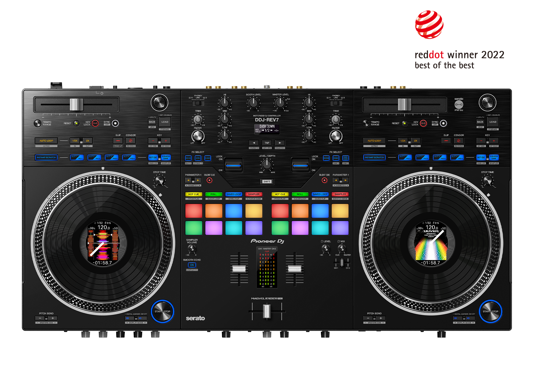Flip the right FX Lock On lever
Viewport: 534px width, 392px height.
point(300,165)
